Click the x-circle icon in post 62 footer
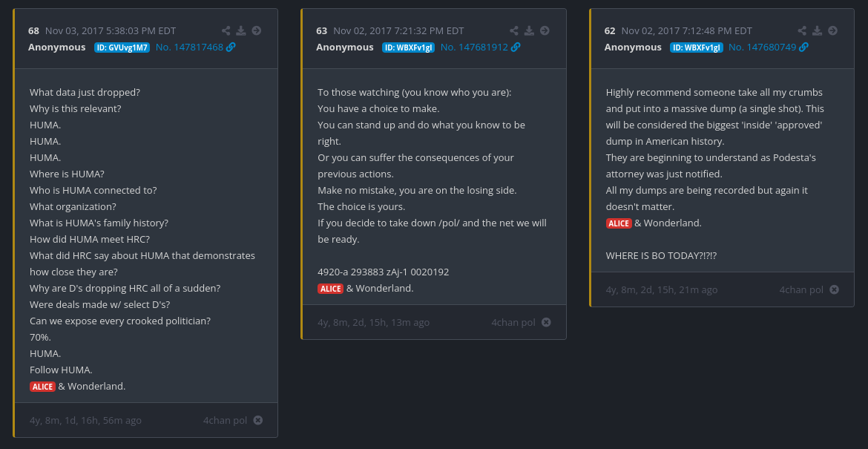The height and width of the screenshot is (449, 868). coord(834,289)
